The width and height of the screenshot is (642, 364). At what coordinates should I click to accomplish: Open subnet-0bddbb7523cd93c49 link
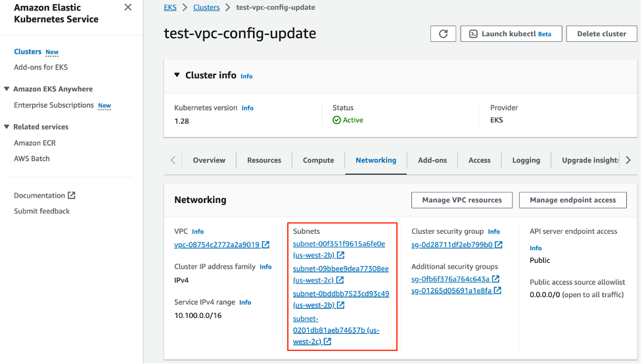(x=341, y=294)
